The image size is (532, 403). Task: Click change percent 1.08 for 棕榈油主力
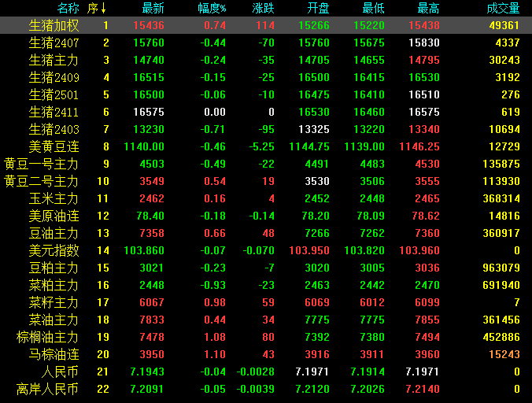215,337
